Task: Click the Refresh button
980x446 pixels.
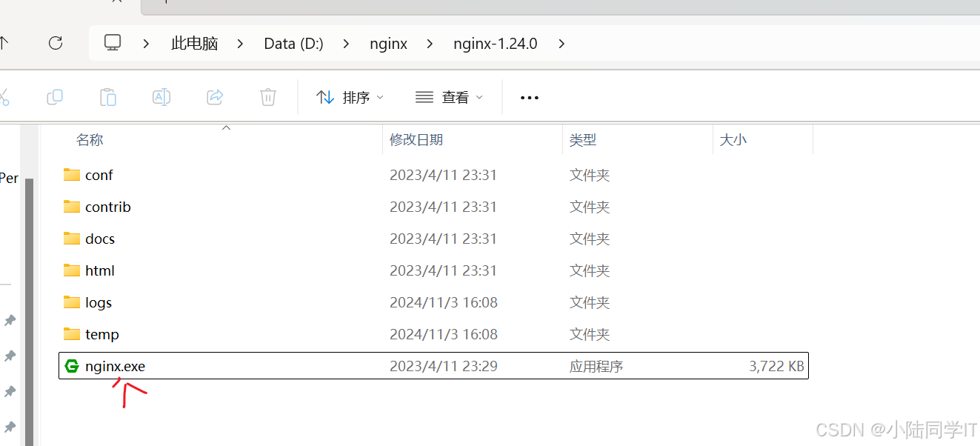Action: pyautogui.click(x=56, y=43)
